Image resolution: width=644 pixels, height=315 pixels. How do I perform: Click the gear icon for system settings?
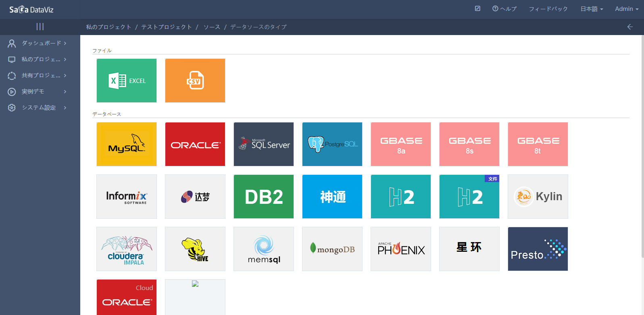click(12, 108)
